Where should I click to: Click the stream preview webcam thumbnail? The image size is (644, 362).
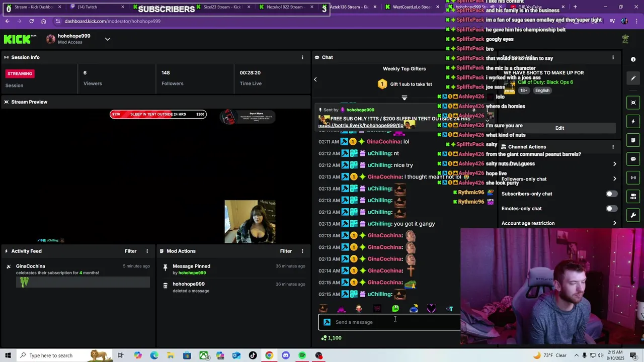click(250, 222)
